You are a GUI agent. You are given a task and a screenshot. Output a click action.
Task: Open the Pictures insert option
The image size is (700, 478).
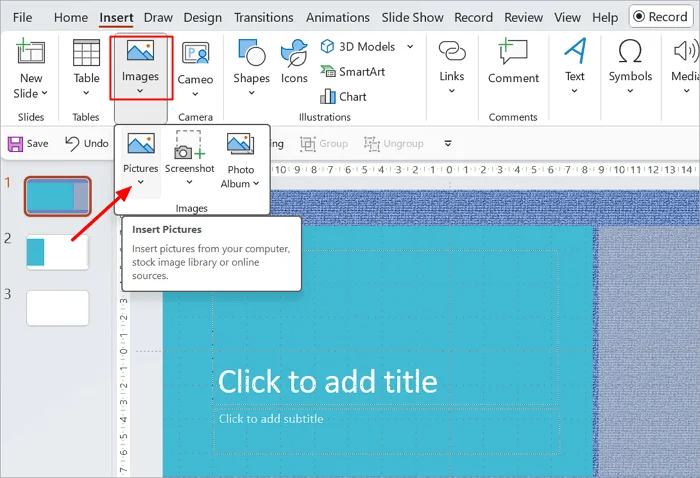point(141,158)
